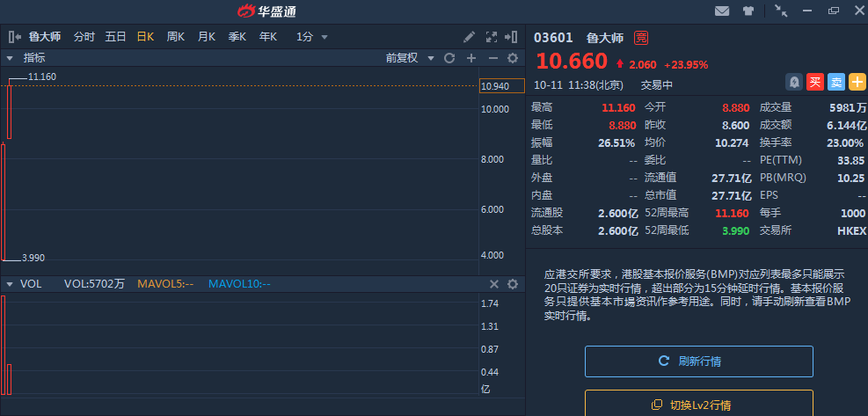
Task: Select the 年K yearly candlestick tab
Action: (268, 37)
